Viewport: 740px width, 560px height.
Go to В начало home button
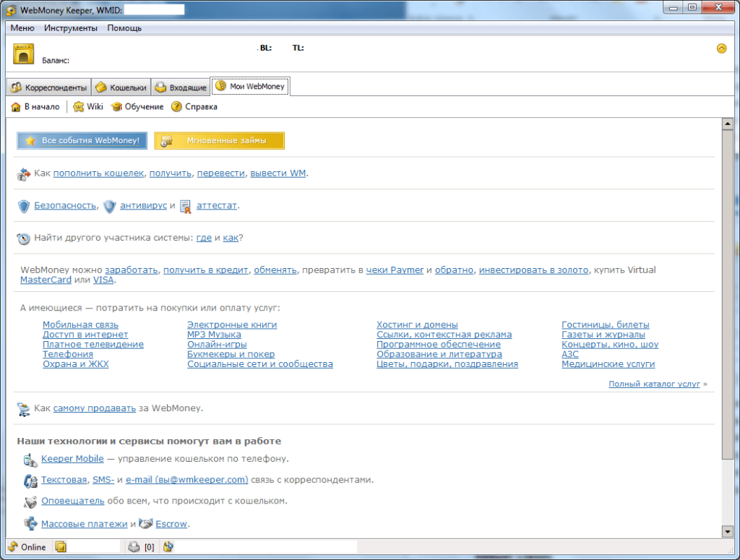point(35,107)
